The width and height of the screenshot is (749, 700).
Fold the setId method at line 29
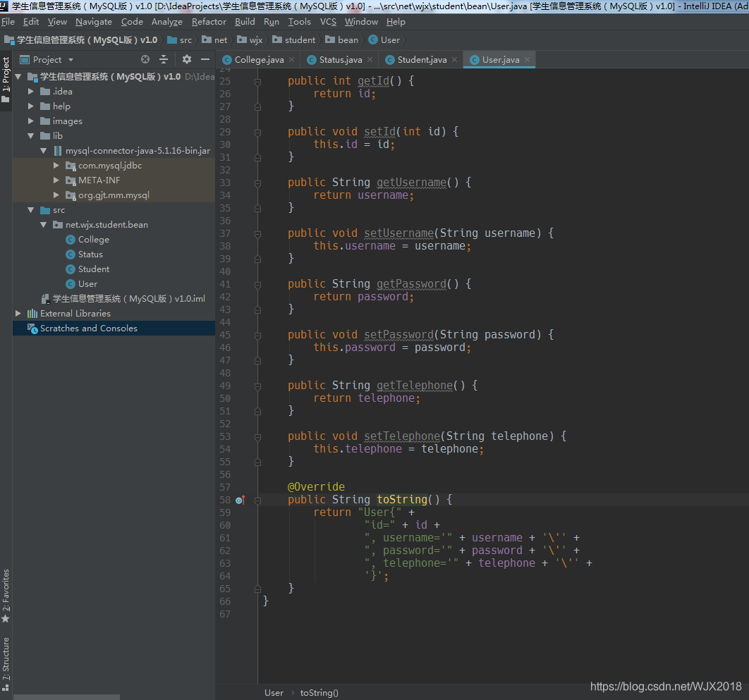pos(257,133)
